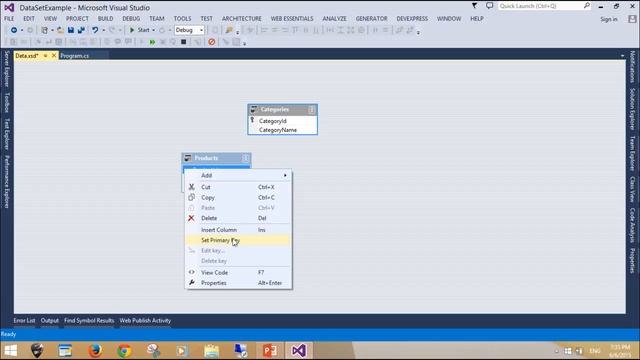
Task: Click the Quick Launch magnifier icon
Action: [587, 6]
